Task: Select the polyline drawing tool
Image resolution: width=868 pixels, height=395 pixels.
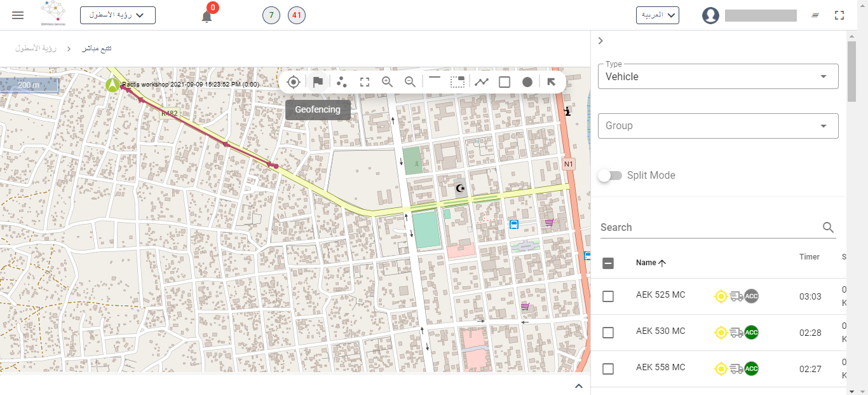Action: 482,81
